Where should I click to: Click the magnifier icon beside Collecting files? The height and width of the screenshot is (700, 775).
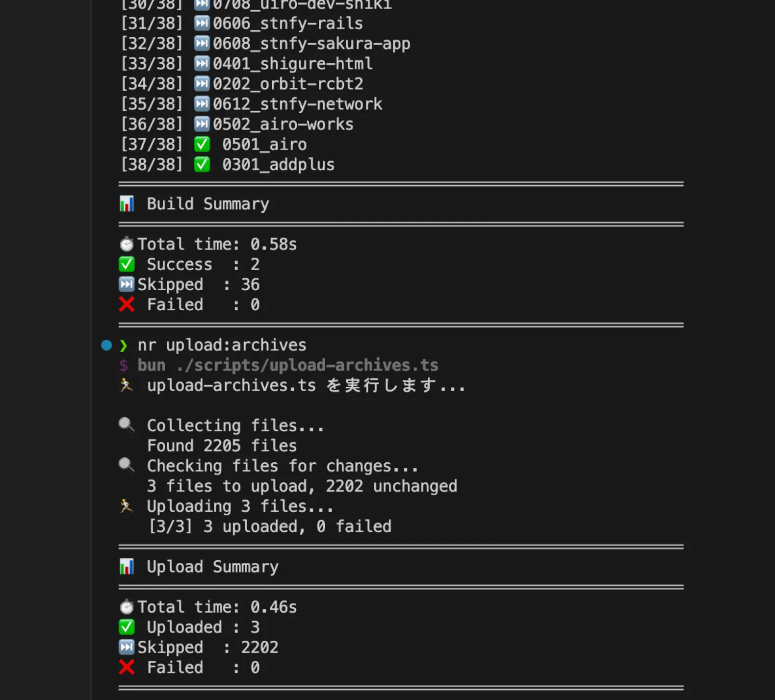(x=127, y=425)
